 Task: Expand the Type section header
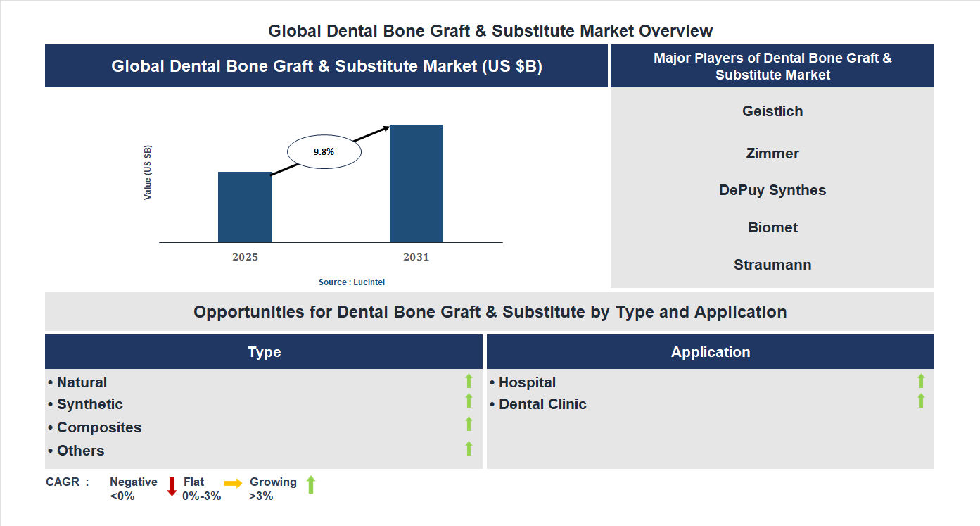click(x=265, y=351)
